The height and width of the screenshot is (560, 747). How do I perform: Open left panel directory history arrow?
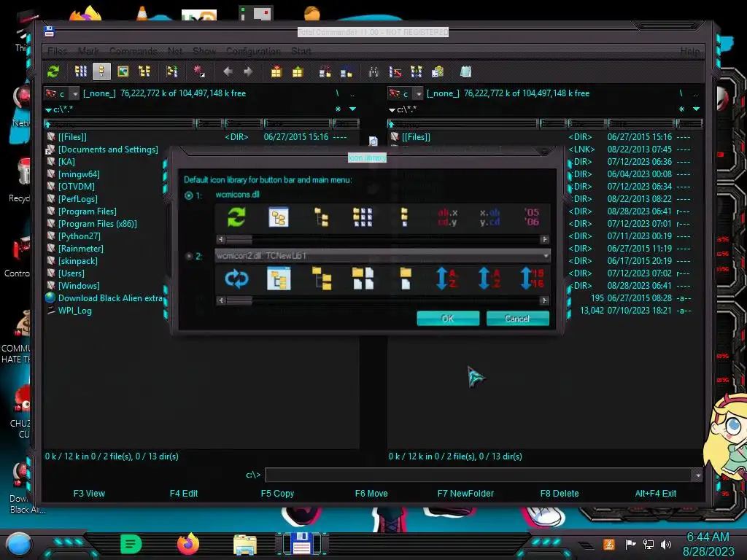352,109
